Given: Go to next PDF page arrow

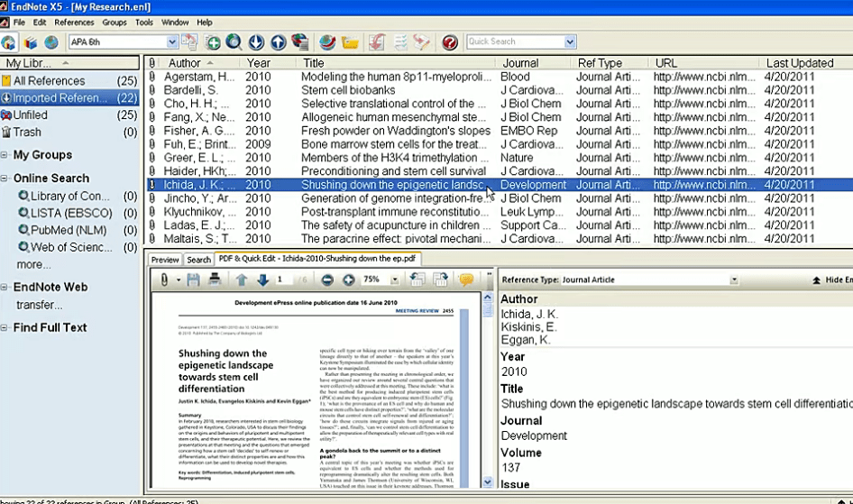Looking at the screenshot, I should (x=262, y=279).
